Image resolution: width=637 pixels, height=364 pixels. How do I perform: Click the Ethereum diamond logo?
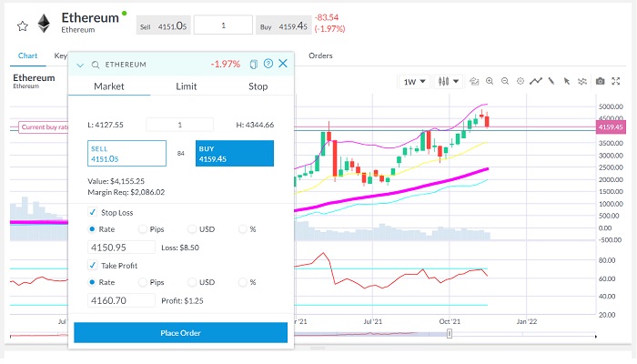(44, 24)
